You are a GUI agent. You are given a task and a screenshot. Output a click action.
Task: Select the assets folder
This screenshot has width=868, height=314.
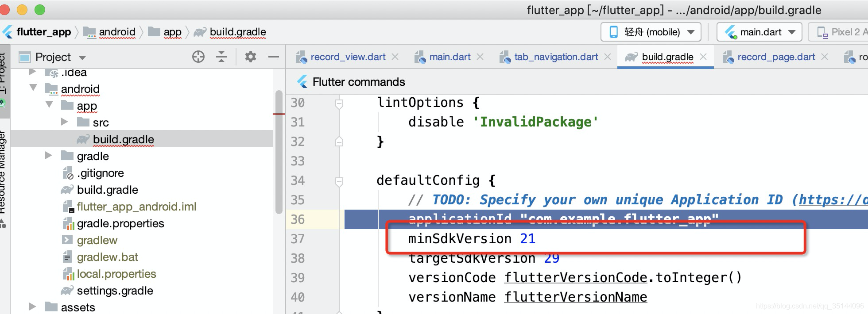point(78,307)
